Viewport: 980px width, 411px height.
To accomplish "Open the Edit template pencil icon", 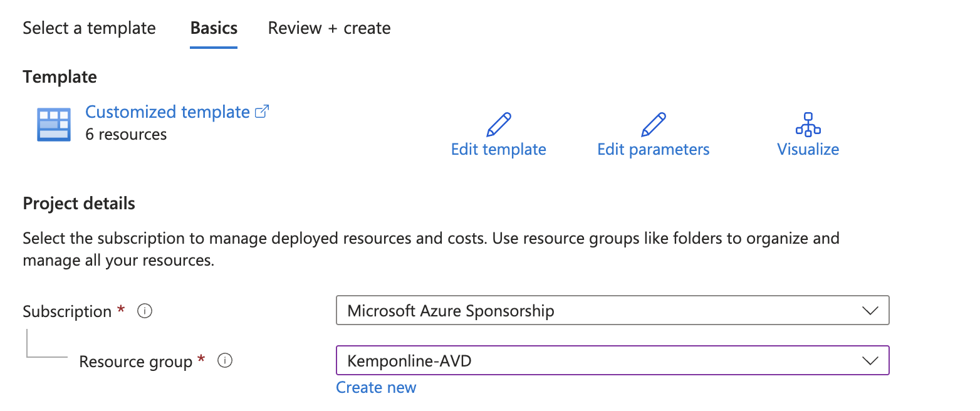I will pyautogui.click(x=498, y=123).
